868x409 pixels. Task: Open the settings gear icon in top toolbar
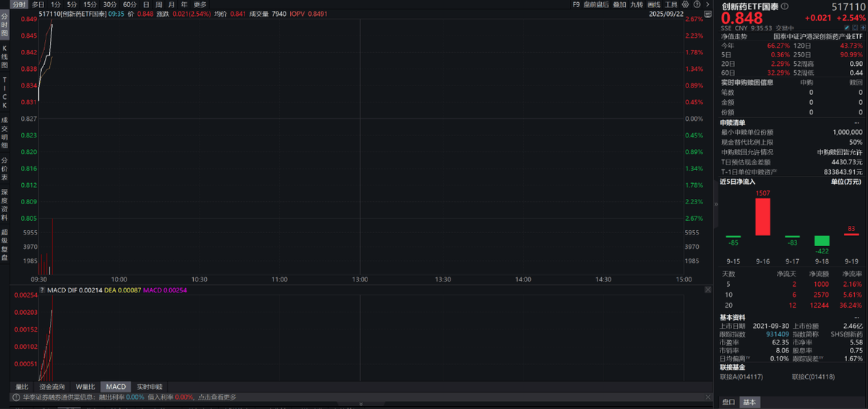click(685, 4)
